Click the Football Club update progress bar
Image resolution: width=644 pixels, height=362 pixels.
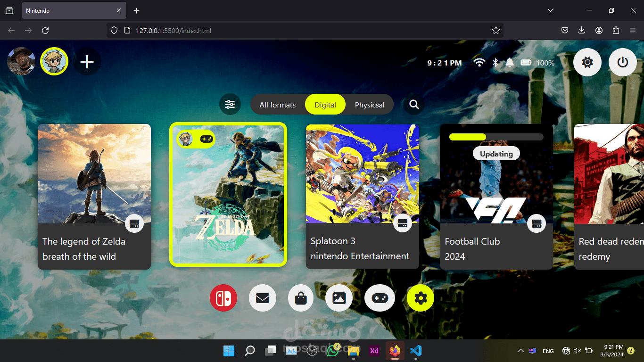click(x=496, y=137)
